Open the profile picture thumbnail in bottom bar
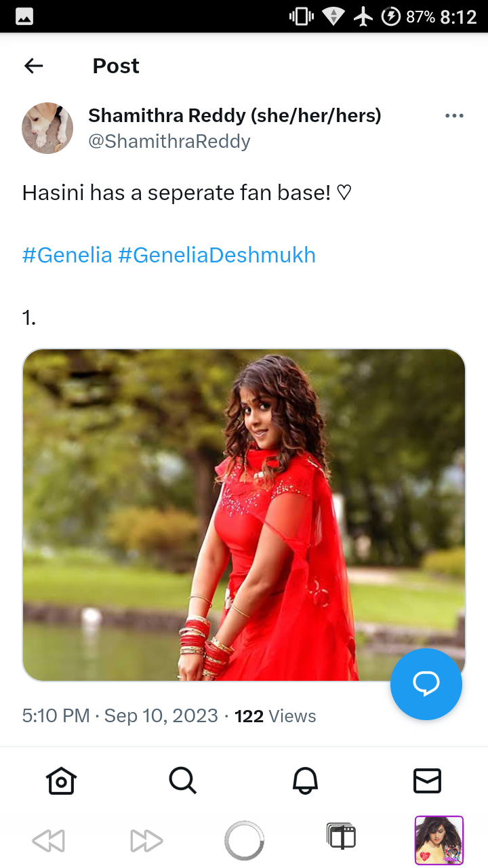The height and width of the screenshot is (868, 488). point(439,840)
